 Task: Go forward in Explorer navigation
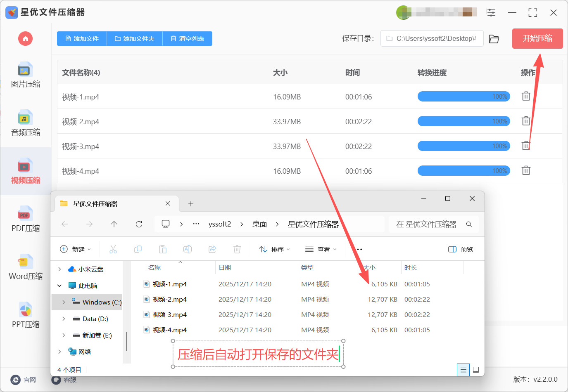pyautogui.click(x=89, y=224)
